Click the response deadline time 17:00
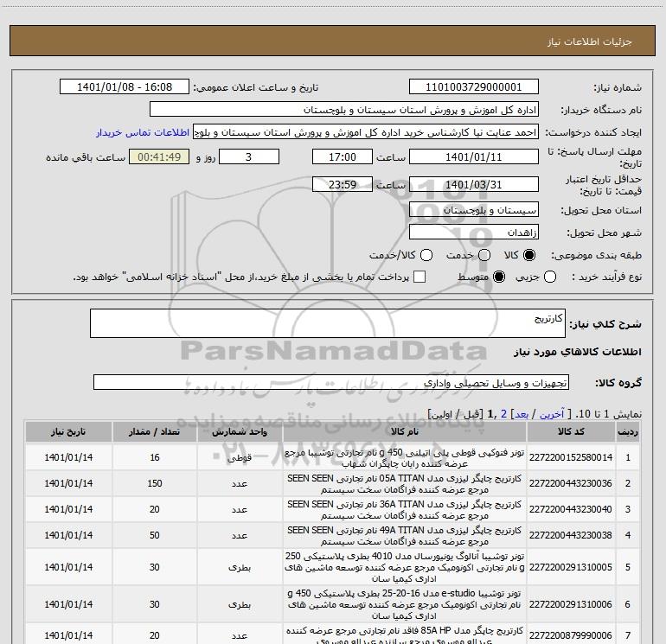Screen dimensions: 666x644 coord(343,156)
